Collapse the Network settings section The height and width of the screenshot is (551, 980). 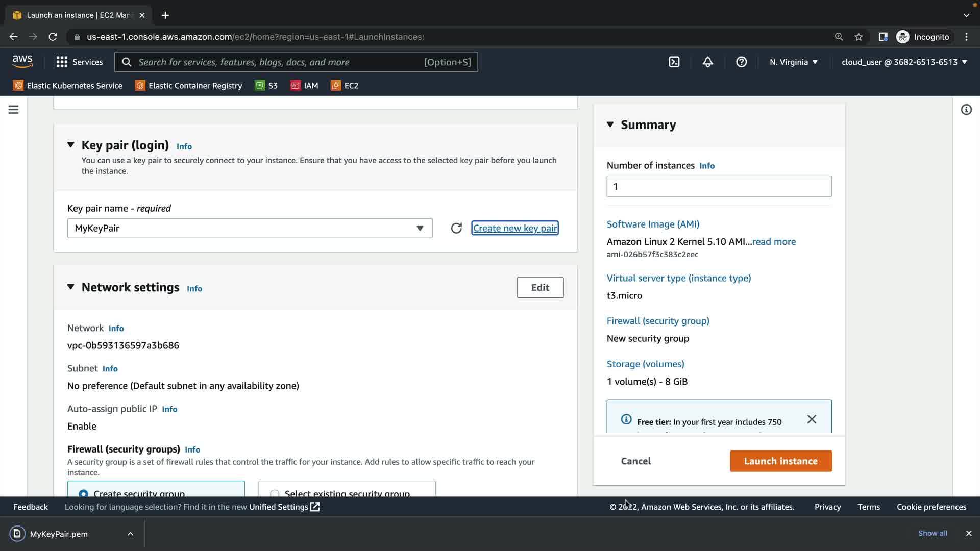pyautogui.click(x=71, y=287)
